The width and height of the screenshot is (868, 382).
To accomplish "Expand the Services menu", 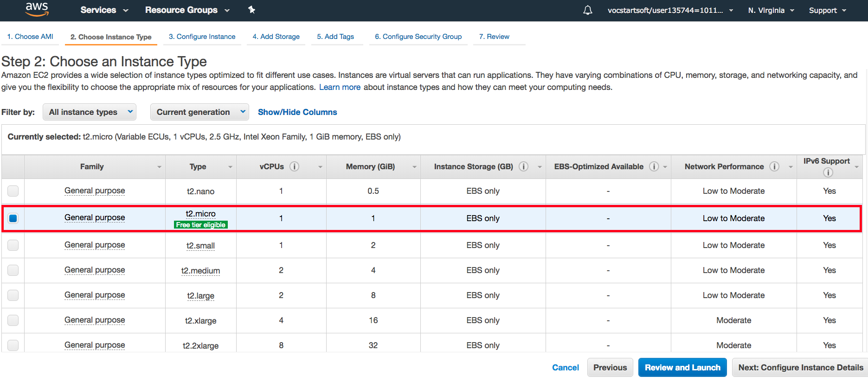I will point(104,10).
